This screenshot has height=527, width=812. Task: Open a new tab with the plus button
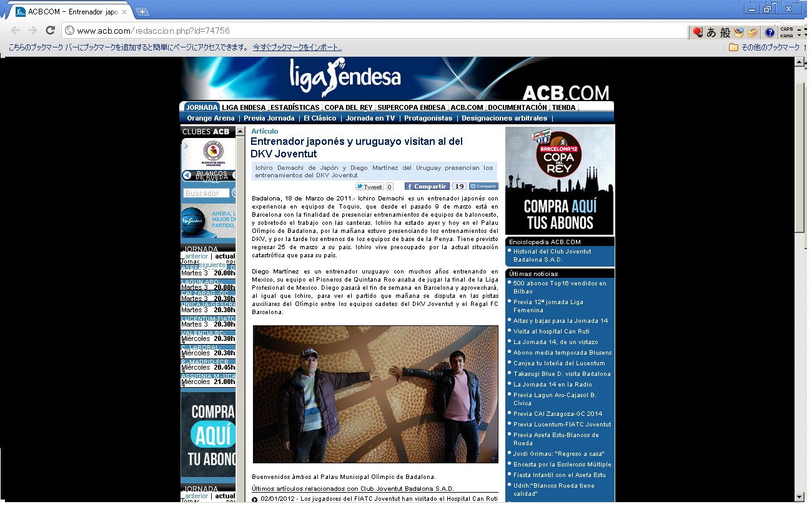coord(142,11)
